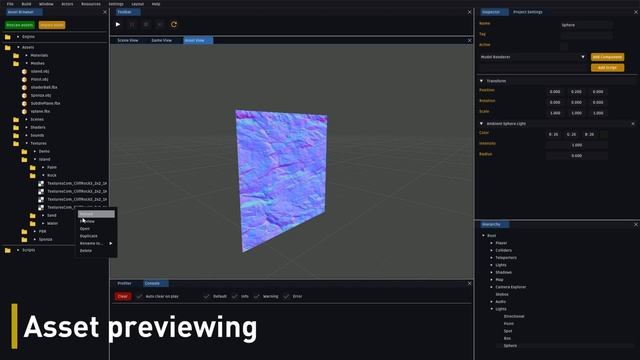Click the PBR folder icon
Image resolution: width=640 pixels, height=360 pixels.
click(x=24, y=231)
